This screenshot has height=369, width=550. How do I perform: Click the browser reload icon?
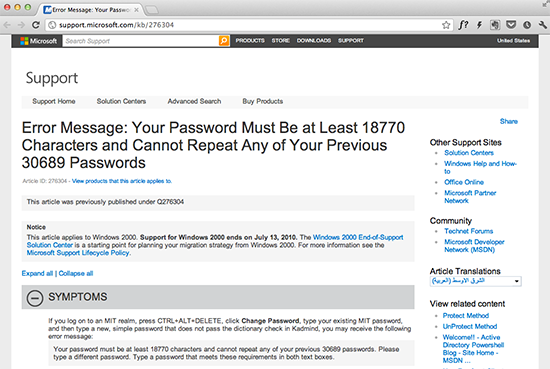(x=35, y=25)
